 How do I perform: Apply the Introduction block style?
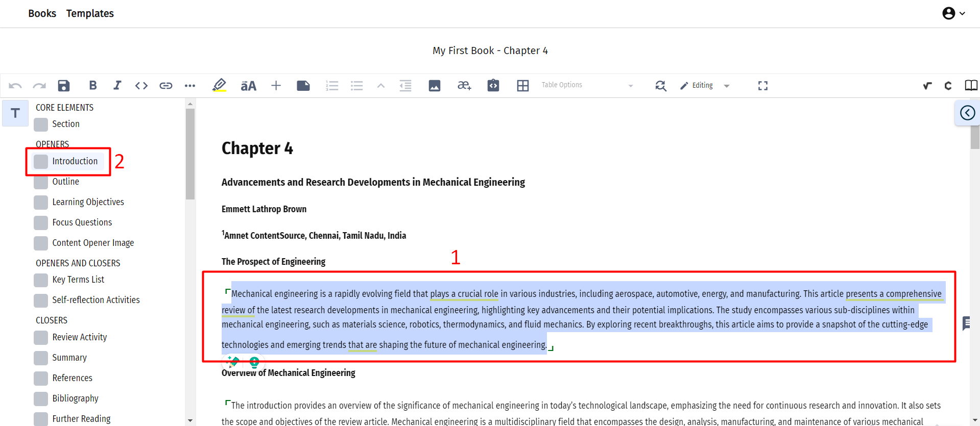[75, 161]
